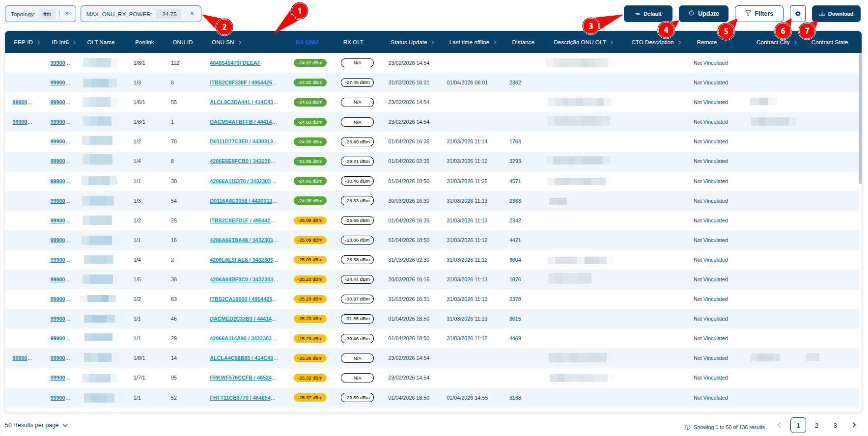Expand the Last time offline column chevron
This screenshot has width=868, height=436.
(495, 43)
